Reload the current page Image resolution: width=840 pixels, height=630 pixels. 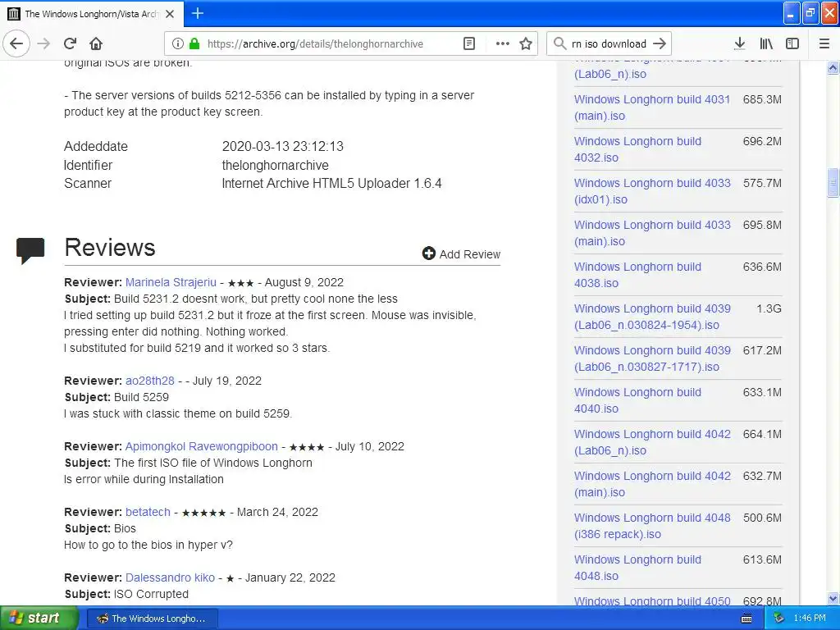tap(71, 43)
